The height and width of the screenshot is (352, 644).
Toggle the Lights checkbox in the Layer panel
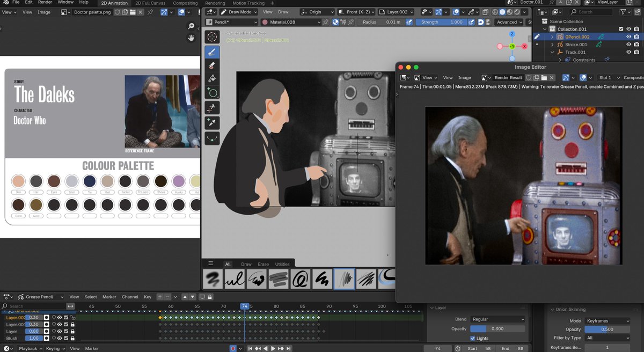pos(472,339)
